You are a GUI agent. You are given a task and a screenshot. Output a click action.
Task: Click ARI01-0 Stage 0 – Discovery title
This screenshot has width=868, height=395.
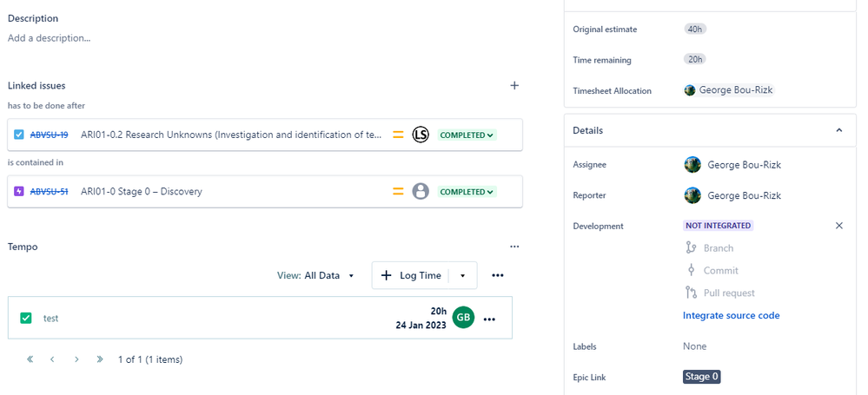click(x=141, y=191)
